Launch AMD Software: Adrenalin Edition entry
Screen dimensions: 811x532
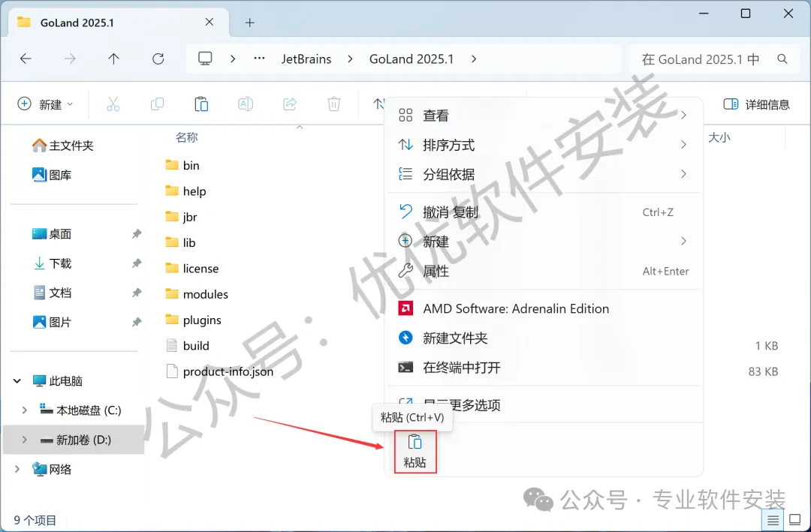pyautogui.click(x=544, y=308)
